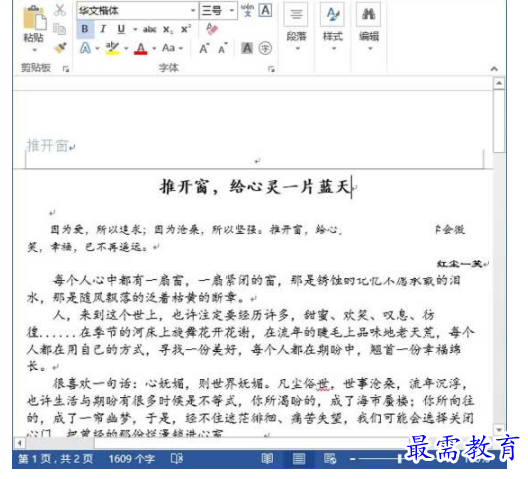Toggle character shading A
This screenshot has width=528, height=479.
[x=247, y=49]
